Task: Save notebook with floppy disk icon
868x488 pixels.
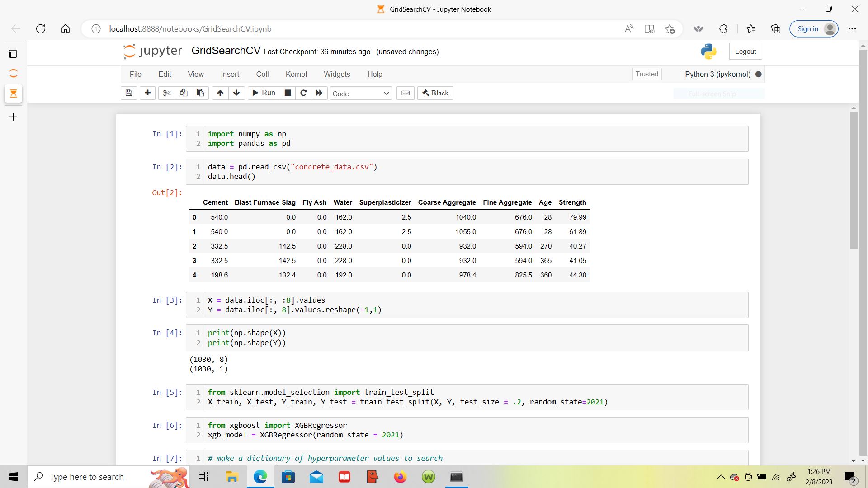Action: click(x=129, y=93)
